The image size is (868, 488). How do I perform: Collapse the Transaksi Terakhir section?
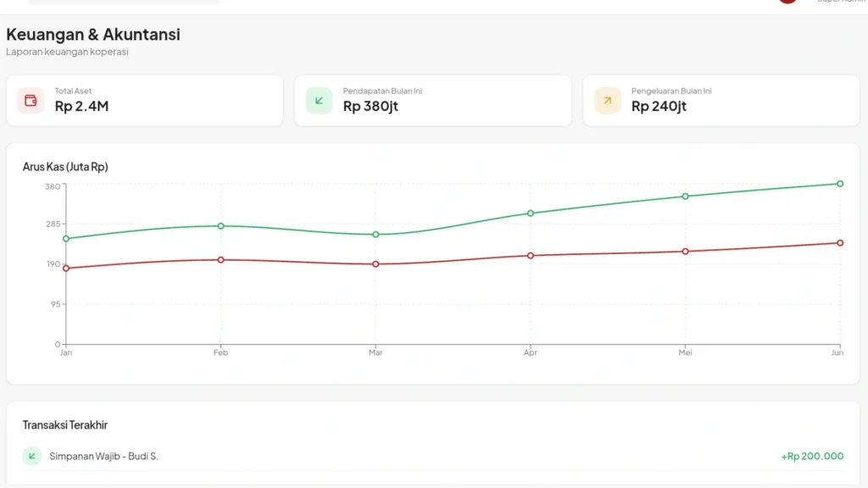pos(65,424)
